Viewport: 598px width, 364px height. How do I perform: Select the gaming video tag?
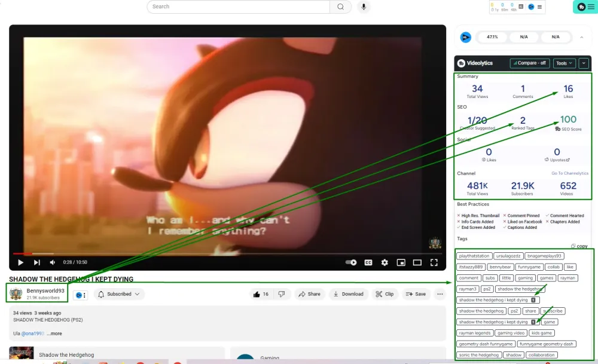pos(511,333)
